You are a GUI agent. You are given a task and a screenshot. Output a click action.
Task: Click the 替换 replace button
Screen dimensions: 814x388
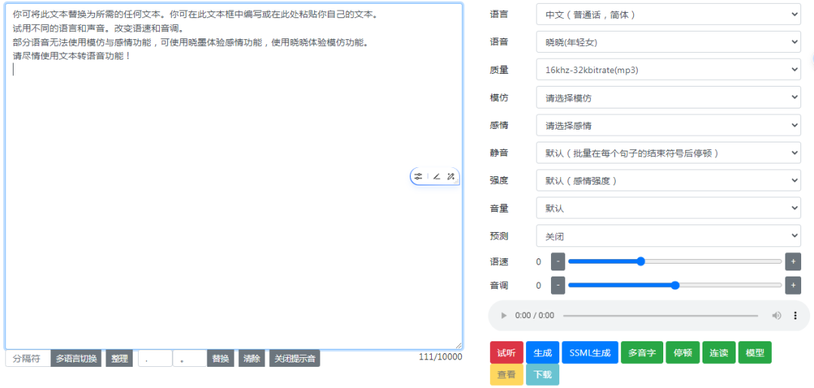point(221,358)
